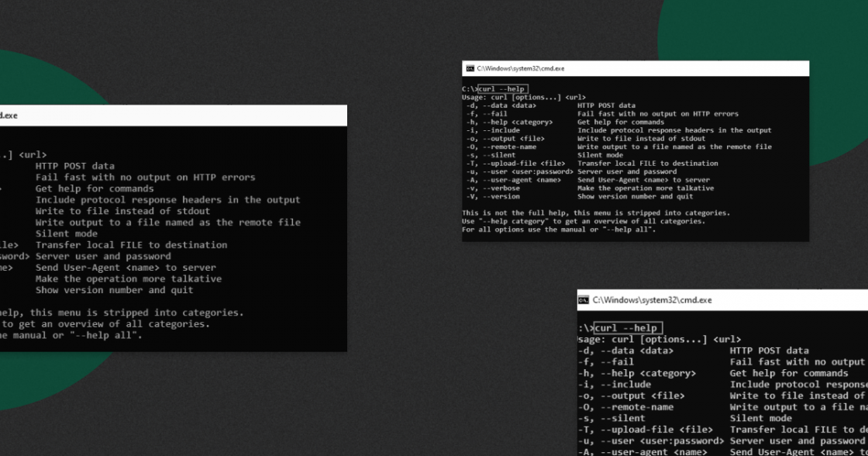This screenshot has height=456, width=868.
Task: Click 'HTTP POST data' in the bottom-right window
Action: pyautogui.click(x=769, y=351)
